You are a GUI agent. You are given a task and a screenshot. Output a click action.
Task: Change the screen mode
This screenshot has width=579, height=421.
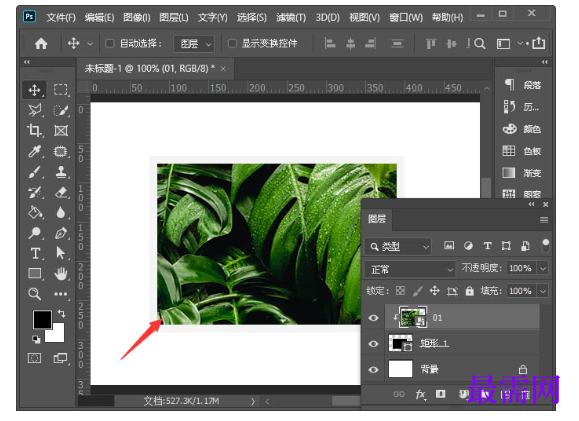point(61,358)
